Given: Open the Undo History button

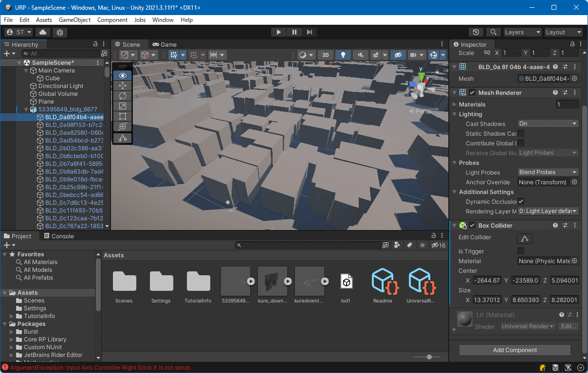Looking at the screenshot, I should (476, 32).
